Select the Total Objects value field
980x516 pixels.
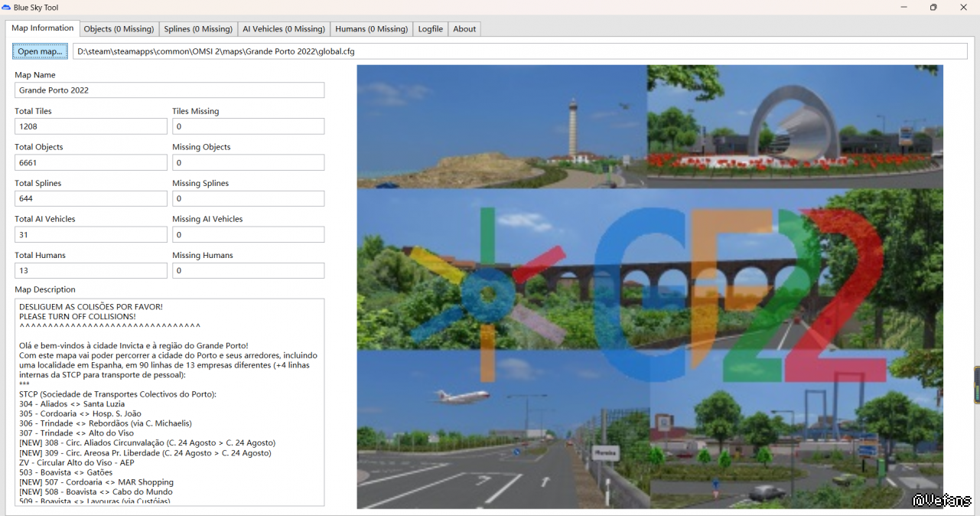click(90, 162)
